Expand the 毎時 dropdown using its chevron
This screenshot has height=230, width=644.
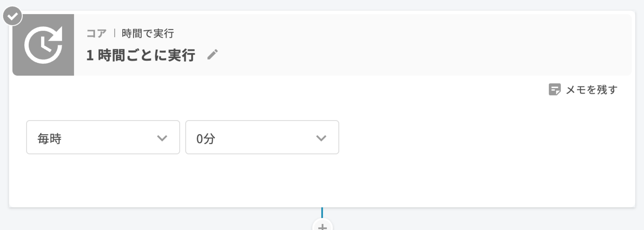point(162,138)
